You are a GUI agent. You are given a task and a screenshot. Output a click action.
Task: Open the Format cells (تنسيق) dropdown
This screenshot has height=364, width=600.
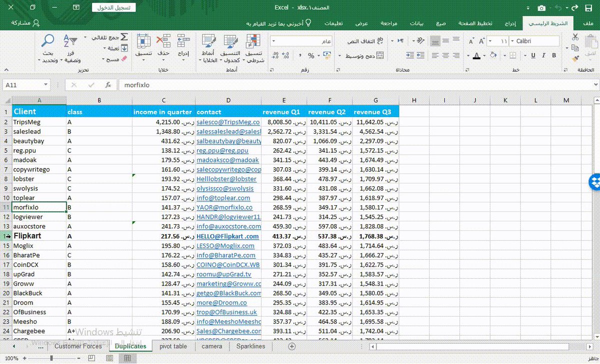click(x=143, y=49)
